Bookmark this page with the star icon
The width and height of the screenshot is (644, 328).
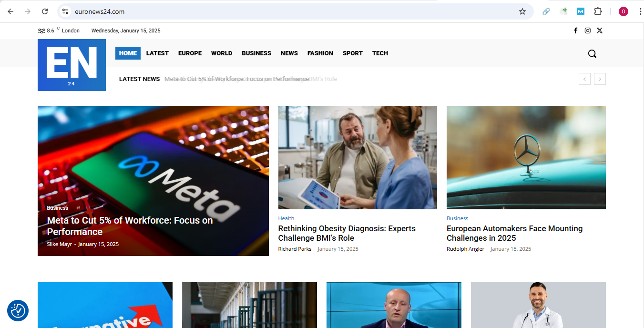click(x=522, y=11)
